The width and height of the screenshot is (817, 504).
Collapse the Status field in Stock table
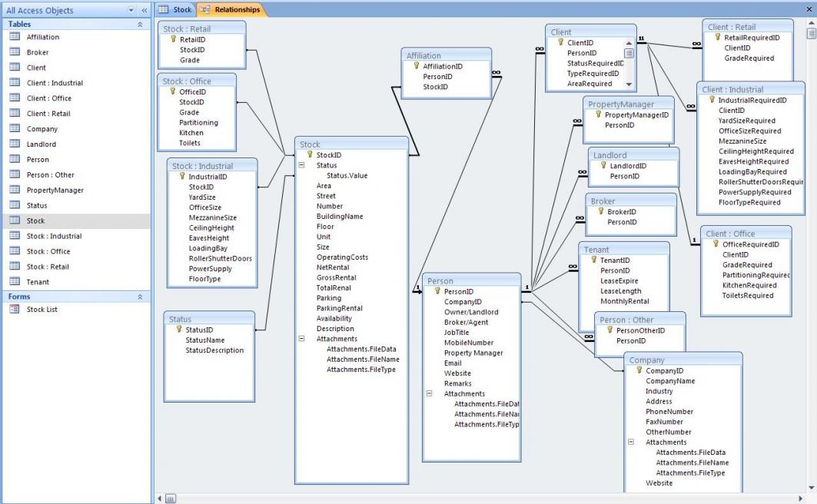pyautogui.click(x=301, y=164)
